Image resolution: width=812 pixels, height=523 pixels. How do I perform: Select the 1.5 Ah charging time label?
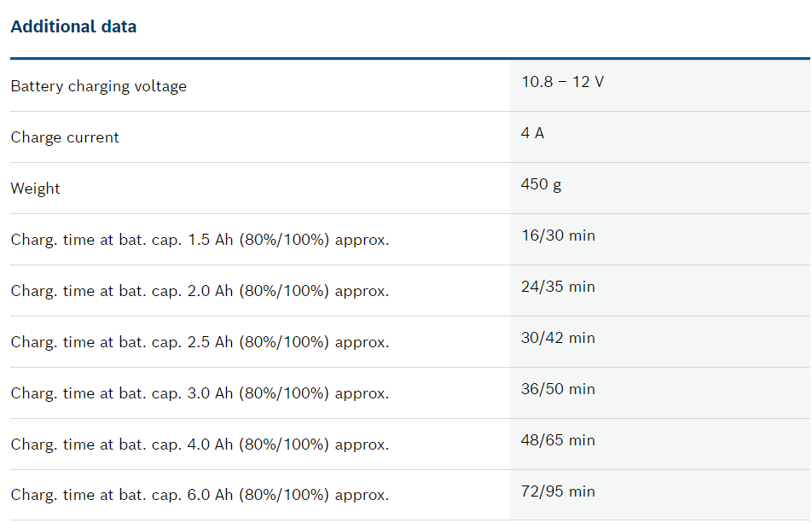200,240
